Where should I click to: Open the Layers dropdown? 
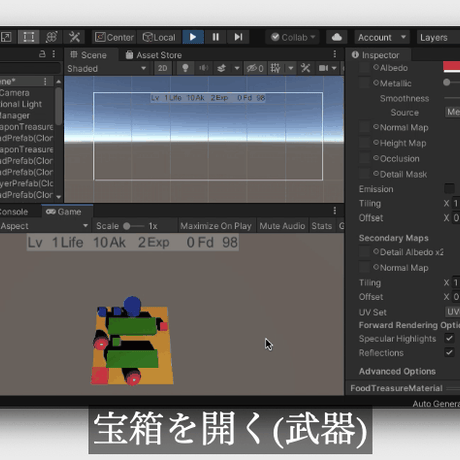(438, 37)
